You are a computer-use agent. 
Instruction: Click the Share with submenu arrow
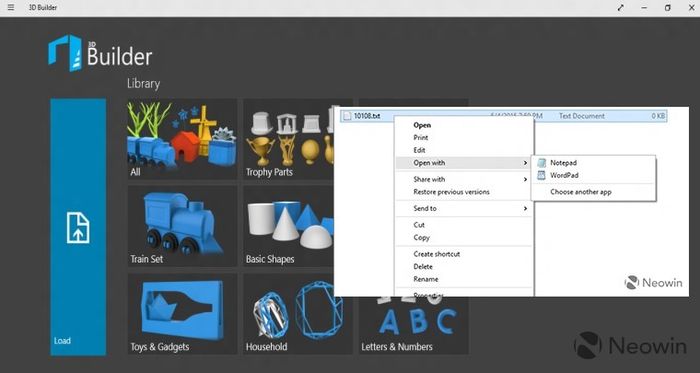click(x=525, y=180)
